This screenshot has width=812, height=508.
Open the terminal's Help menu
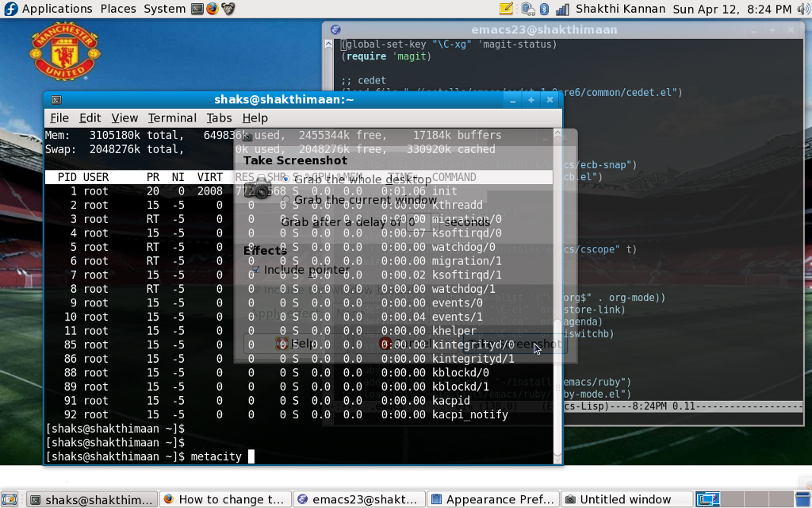(x=255, y=118)
